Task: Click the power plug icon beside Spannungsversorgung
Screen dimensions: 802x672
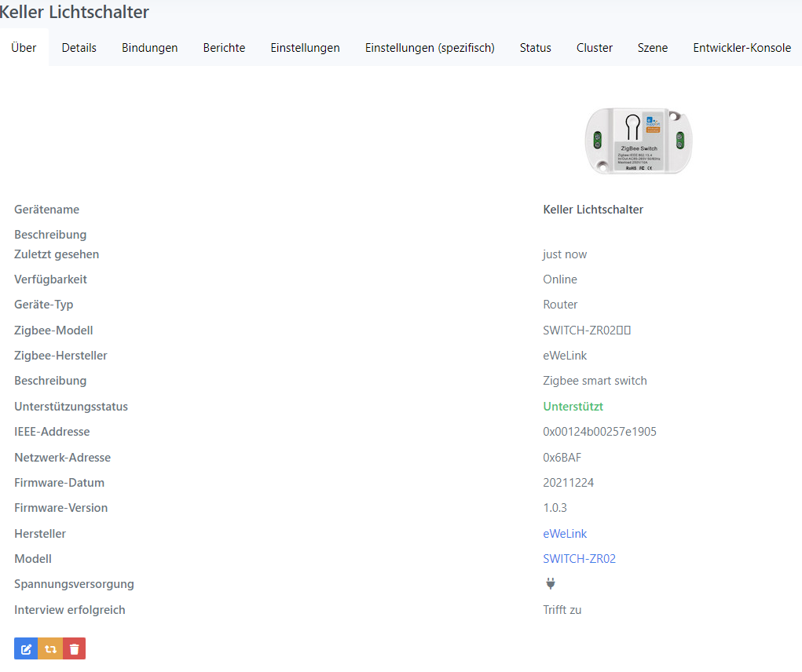Action: (x=551, y=583)
